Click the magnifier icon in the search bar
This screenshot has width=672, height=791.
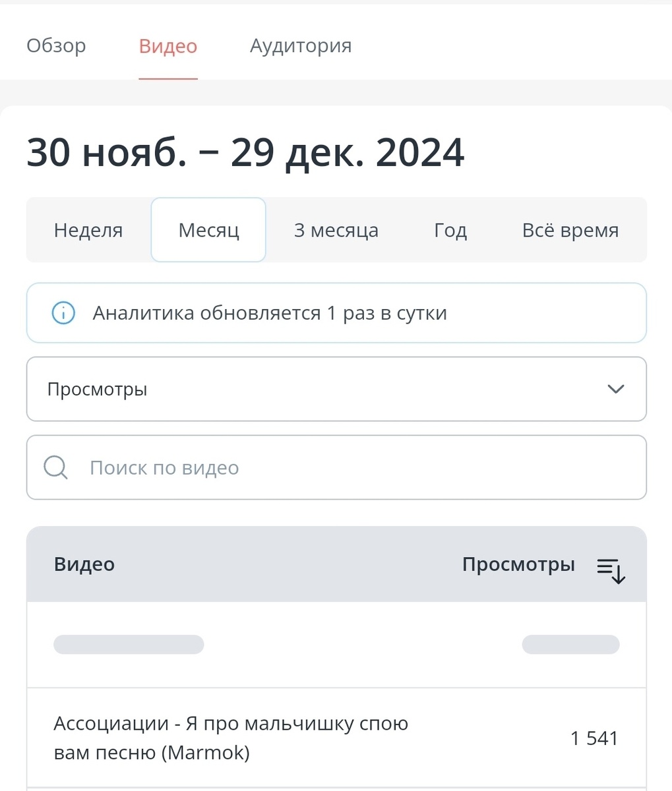(x=55, y=467)
